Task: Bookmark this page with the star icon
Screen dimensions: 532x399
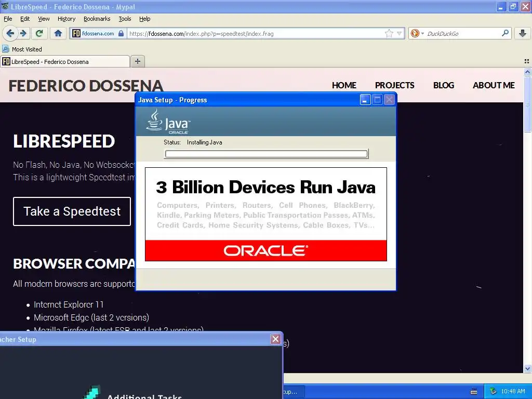Action: pyautogui.click(x=389, y=33)
